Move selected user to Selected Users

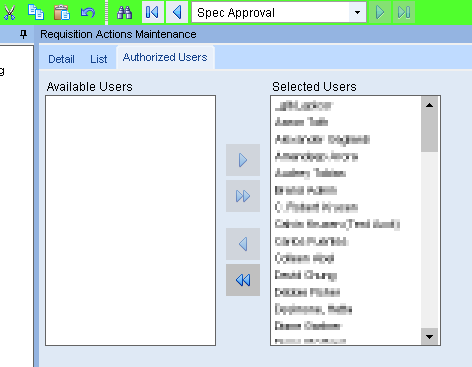[x=243, y=160]
